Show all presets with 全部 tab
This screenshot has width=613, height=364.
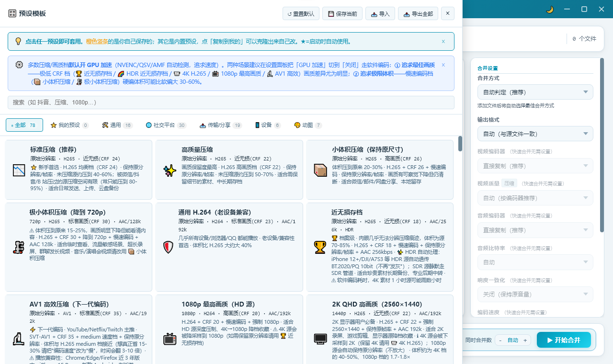coord(24,125)
